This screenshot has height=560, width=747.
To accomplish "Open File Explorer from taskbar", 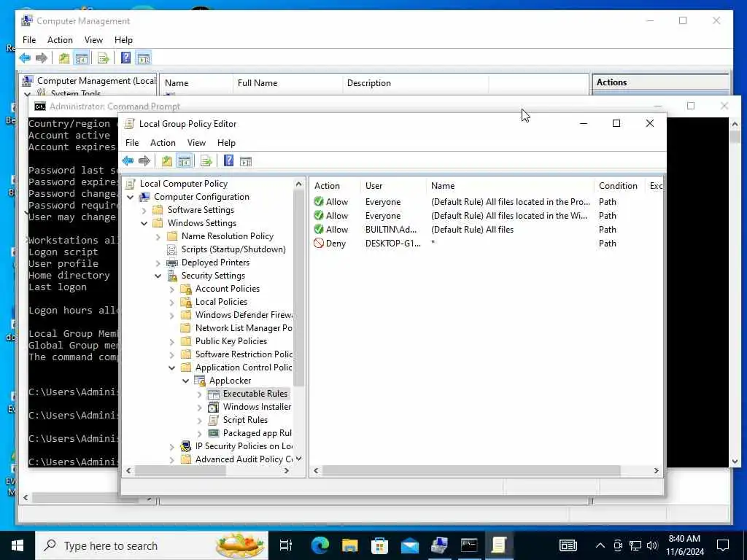I will click(x=349, y=545).
